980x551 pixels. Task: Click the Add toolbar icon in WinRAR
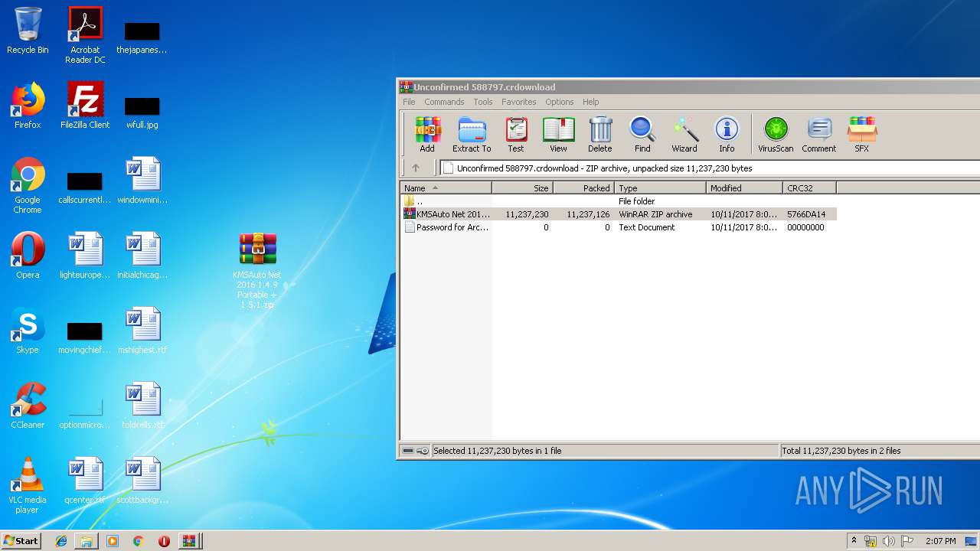pos(427,135)
